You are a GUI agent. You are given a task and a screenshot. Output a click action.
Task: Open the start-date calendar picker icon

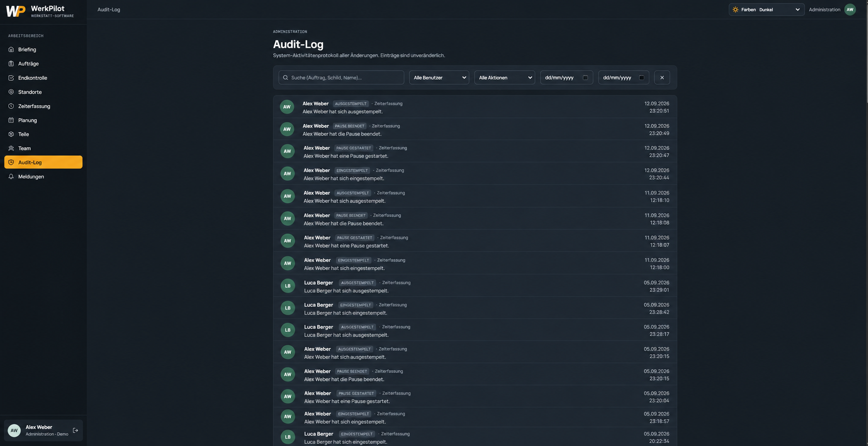pyautogui.click(x=585, y=77)
